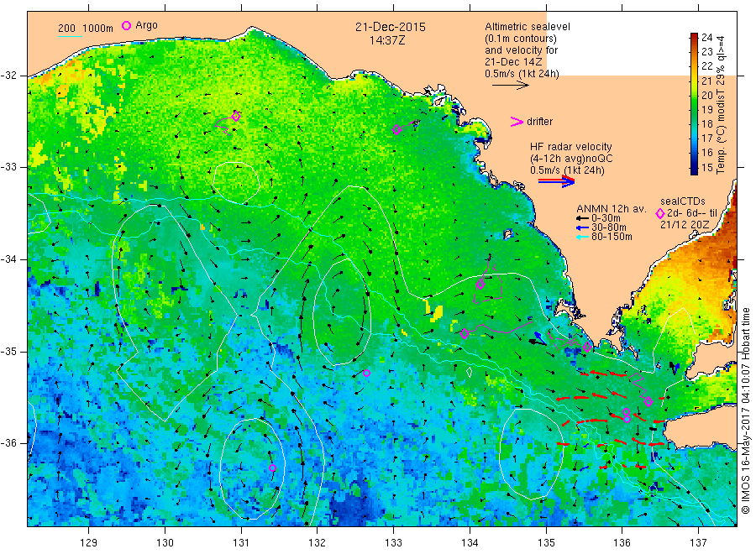The width and height of the screenshot is (756, 554).
Task: Click the diamond marker near 134.1E 34.3S
Action: pyautogui.click(x=480, y=285)
